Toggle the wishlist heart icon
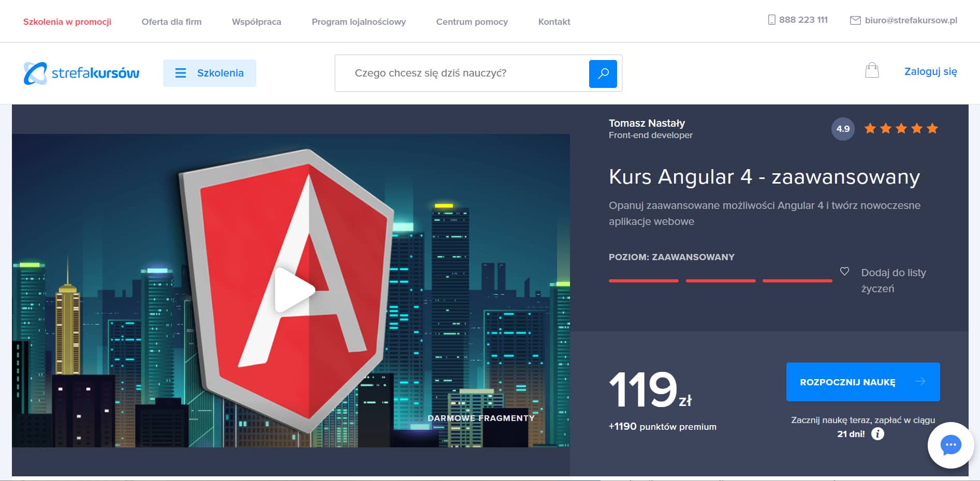Image resolution: width=980 pixels, height=481 pixels. pos(844,271)
